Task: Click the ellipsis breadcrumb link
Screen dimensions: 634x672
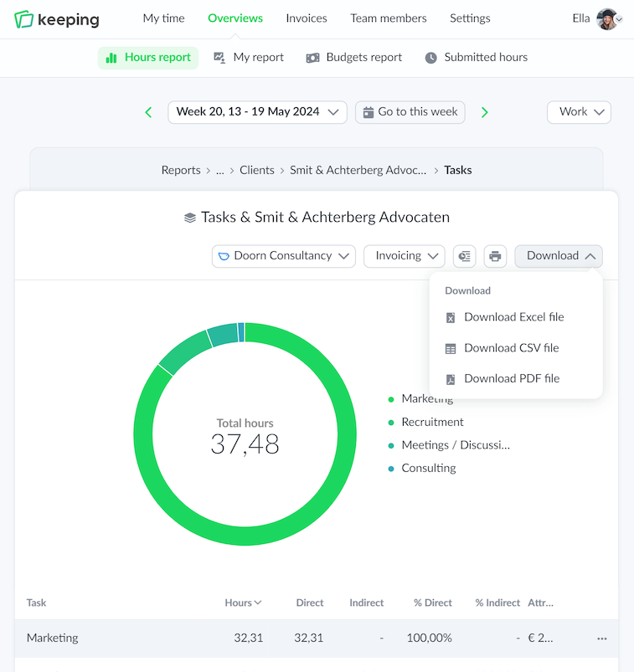Action: pyautogui.click(x=220, y=171)
